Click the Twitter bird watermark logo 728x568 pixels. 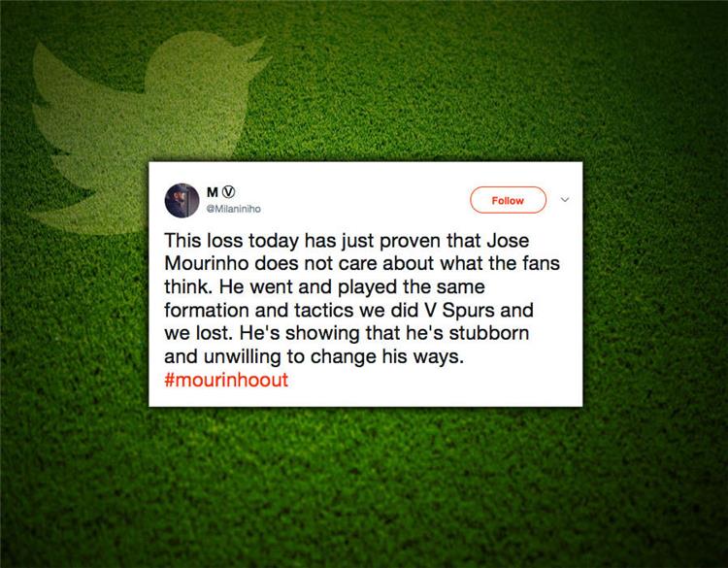pyautogui.click(x=150, y=132)
